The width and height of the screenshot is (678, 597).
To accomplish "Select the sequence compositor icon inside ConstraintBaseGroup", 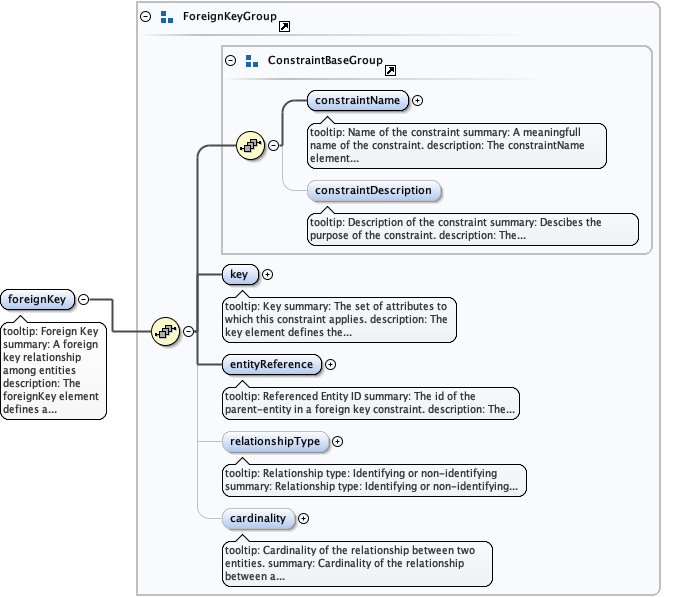I will point(250,145).
